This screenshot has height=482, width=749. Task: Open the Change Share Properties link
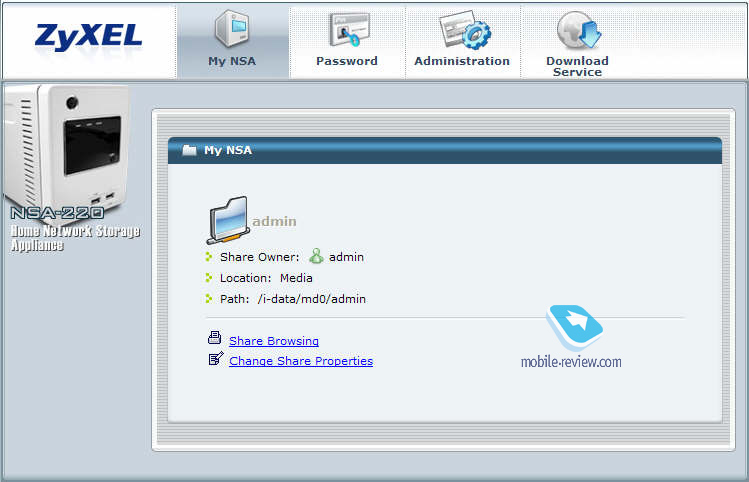pyautogui.click(x=301, y=361)
